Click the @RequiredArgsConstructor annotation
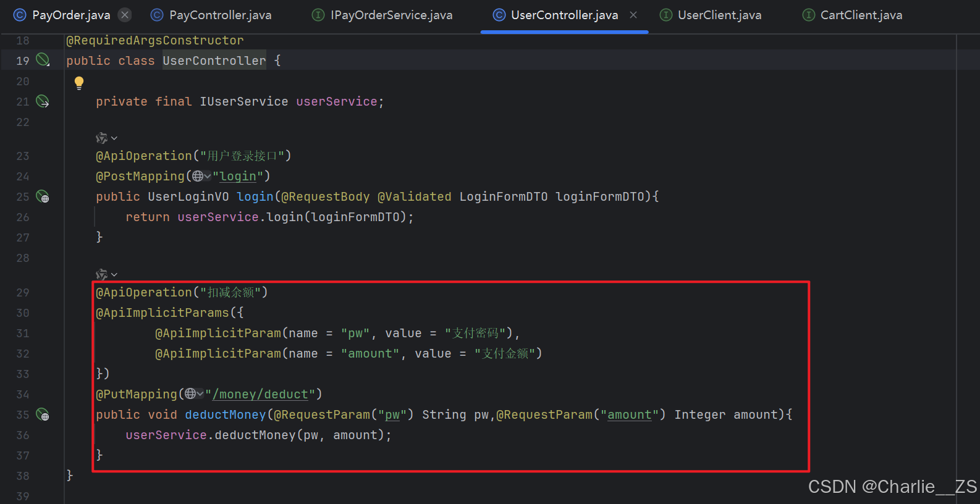The width and height of the screenshot is (980, 504). (155, 40)
